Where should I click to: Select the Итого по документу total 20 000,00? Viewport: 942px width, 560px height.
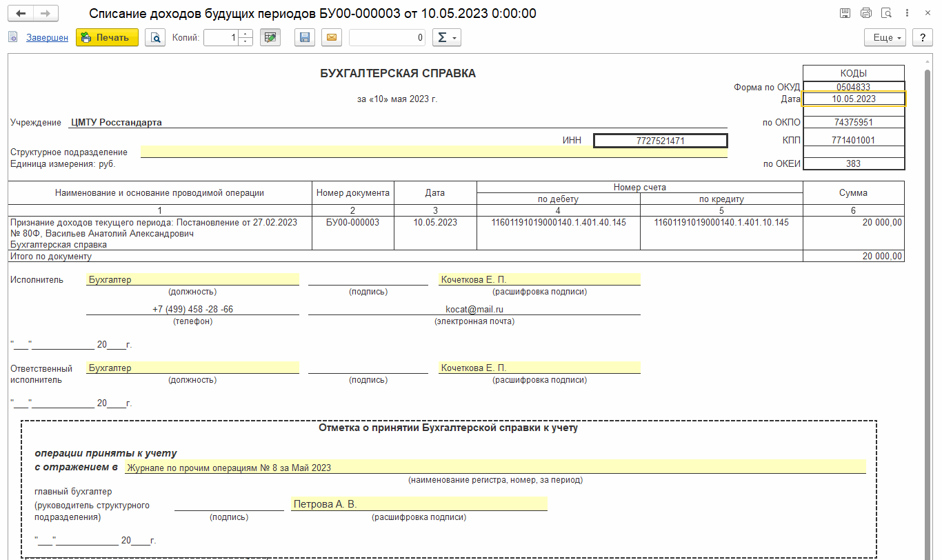tap(854, 256)
